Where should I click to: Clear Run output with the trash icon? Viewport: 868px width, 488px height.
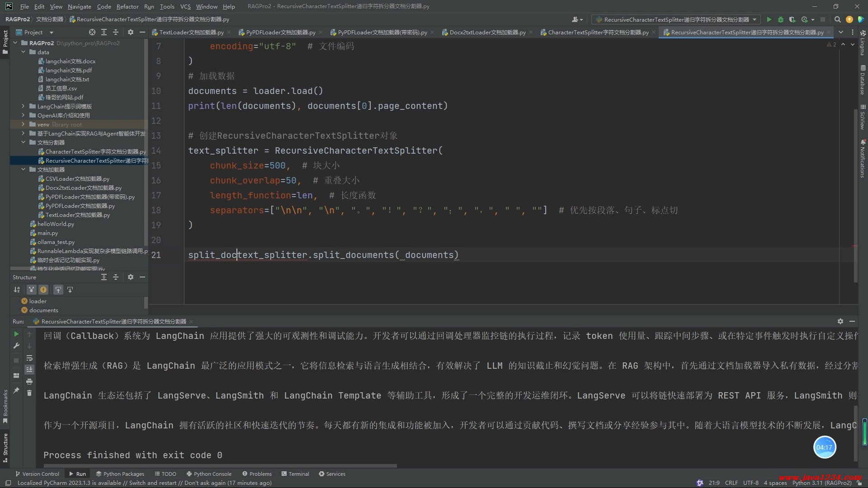coord(29,393)
